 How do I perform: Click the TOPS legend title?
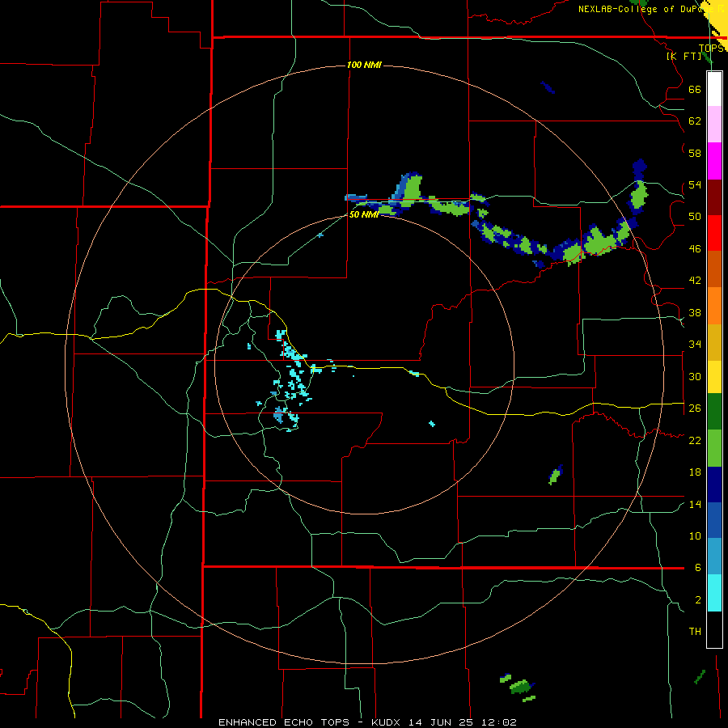(711, 48)
